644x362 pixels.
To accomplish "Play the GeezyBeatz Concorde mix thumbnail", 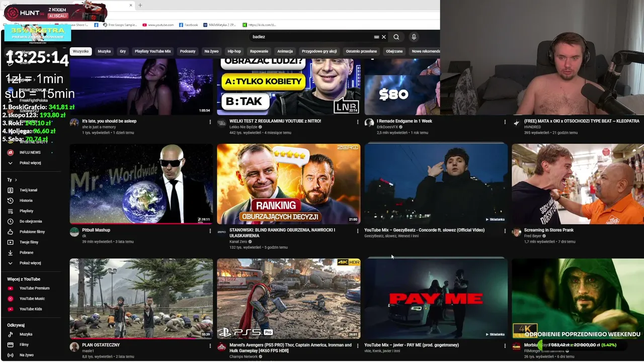I will tap(436, 184).
